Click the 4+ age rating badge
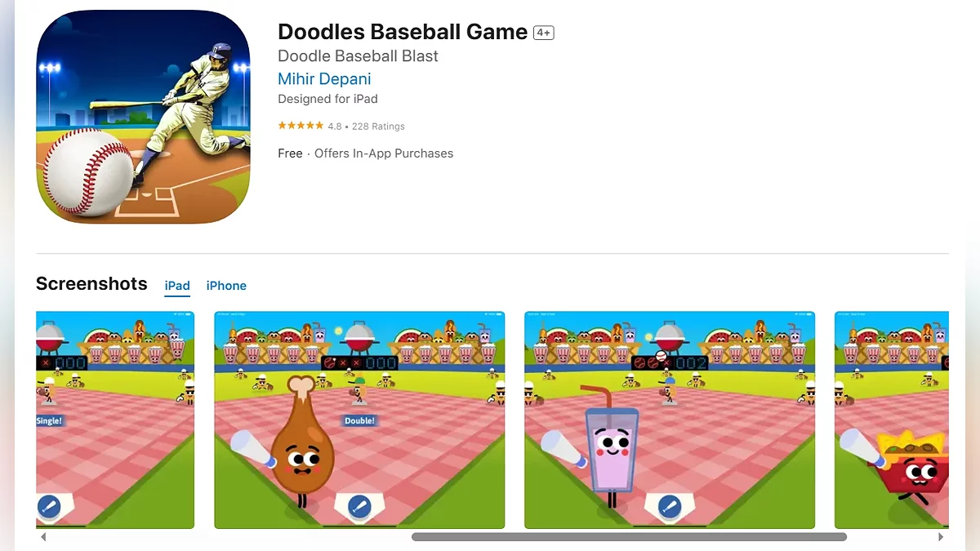The width and height of the screenshot is (980, 551). pos(544,33)
